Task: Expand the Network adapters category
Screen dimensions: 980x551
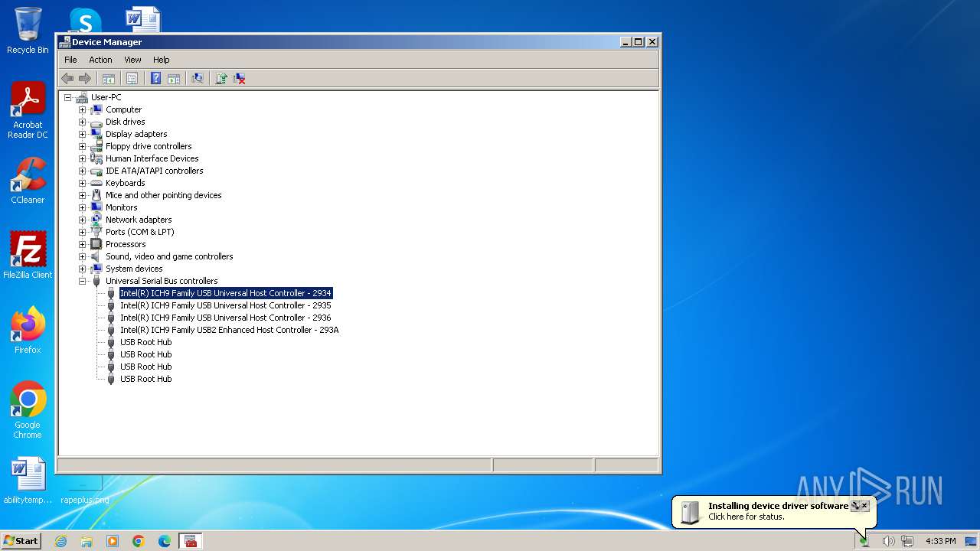Action: [x=82, y=220]
